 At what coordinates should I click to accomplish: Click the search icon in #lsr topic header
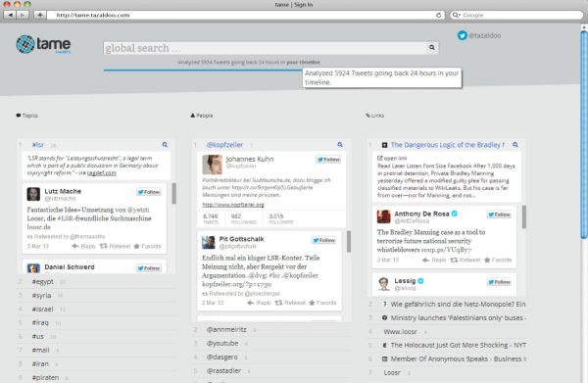165,145
